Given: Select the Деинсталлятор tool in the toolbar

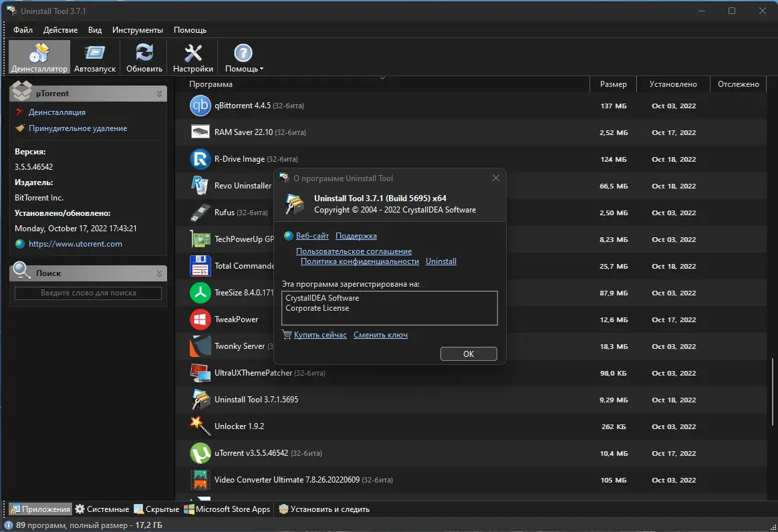Looking at the screenshot, I should pos(38,56).
